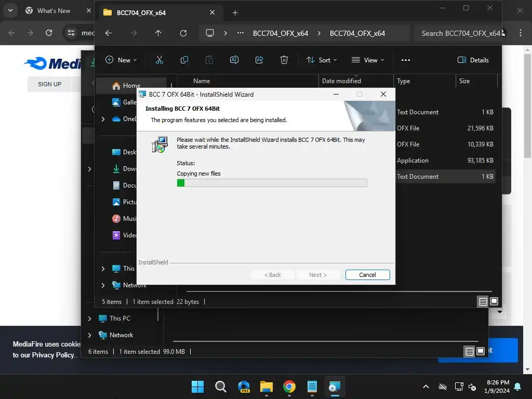This screenshot has width=532, height=399.
Task: Toggle the Details pane button
Action: pos(473,60)
